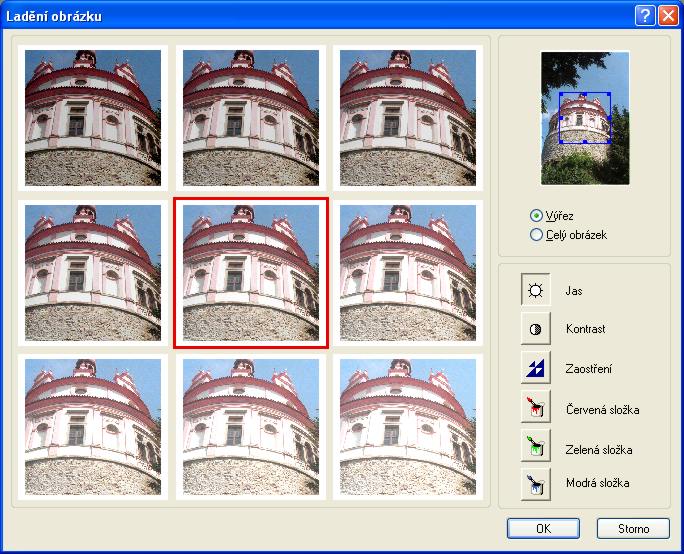
Task: Click the Zaostření label text
Action: point(588,369)
